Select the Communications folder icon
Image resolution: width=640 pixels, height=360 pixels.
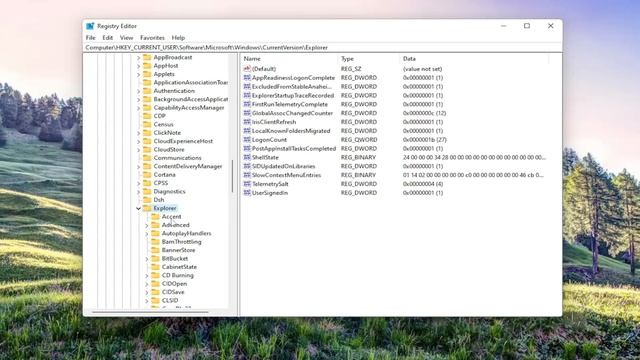[x=147, y=158]
